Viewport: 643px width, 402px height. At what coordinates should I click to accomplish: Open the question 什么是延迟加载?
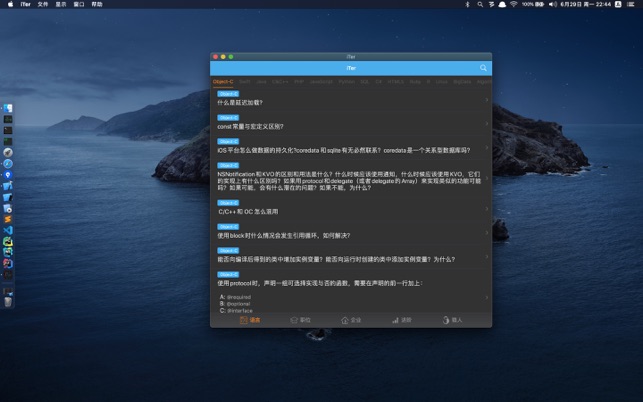click(351, 99)
